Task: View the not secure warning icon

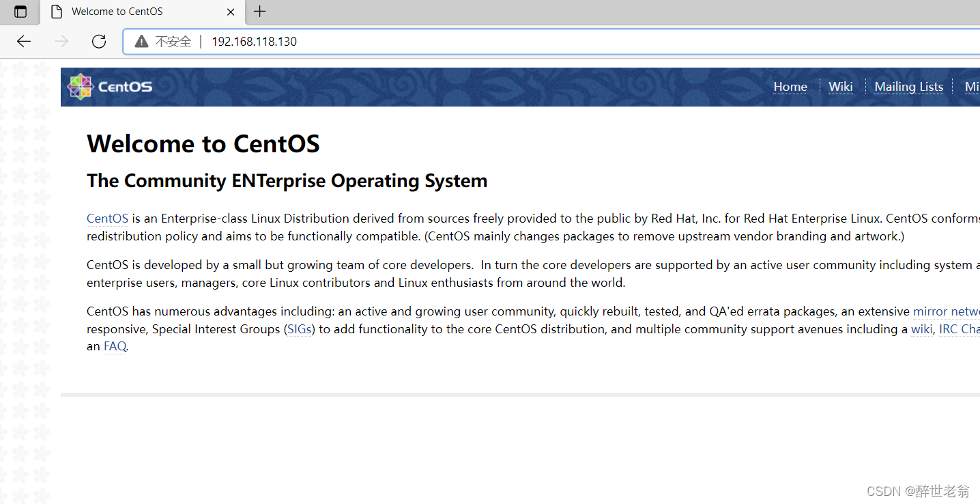Action: click(x=141, y=42)
